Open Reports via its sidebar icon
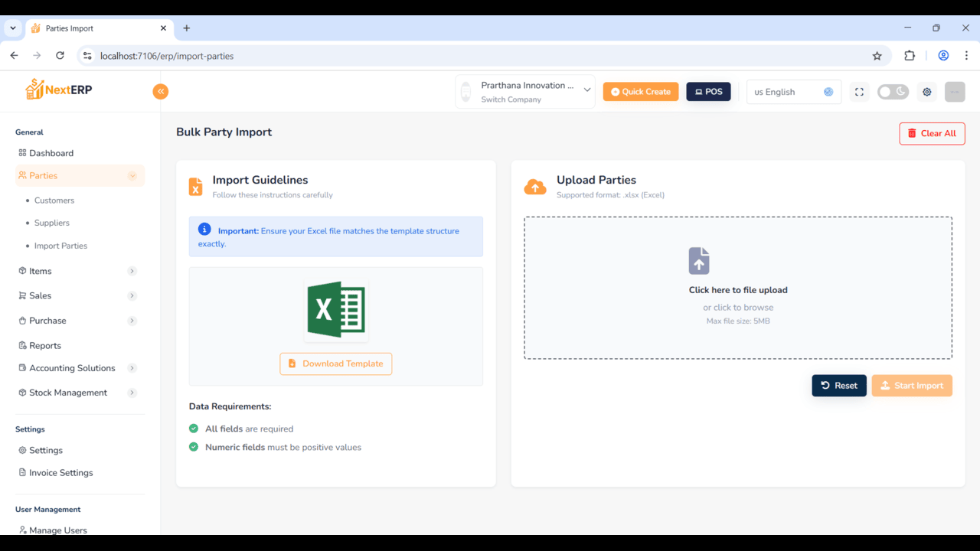The image size is (980, 551). (x=22, y=345)
